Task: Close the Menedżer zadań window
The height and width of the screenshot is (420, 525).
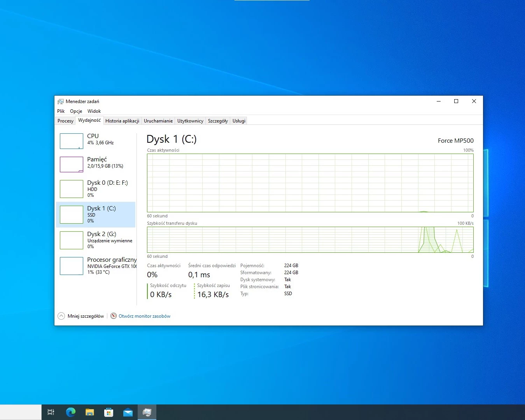Action: 474,101
